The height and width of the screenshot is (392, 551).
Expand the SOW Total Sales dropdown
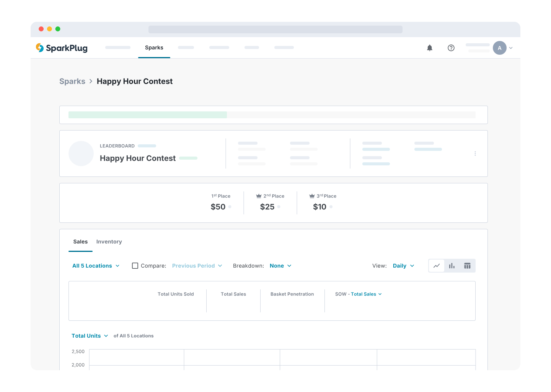(366, 294)
